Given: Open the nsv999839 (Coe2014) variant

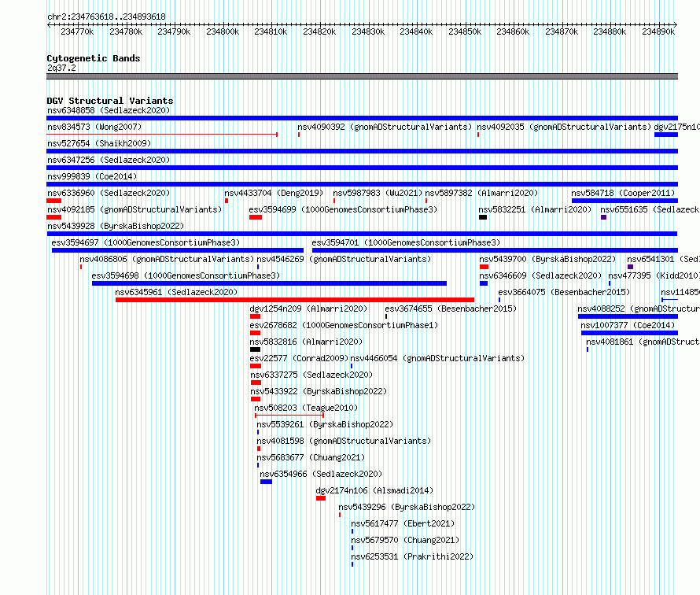Looking at the screenshot, I should (x=92, y=176).
